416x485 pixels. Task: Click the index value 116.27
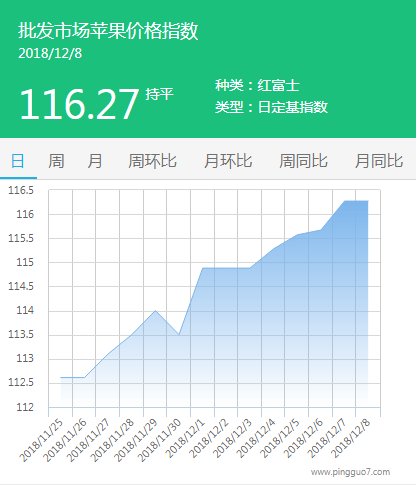[79, 104]
